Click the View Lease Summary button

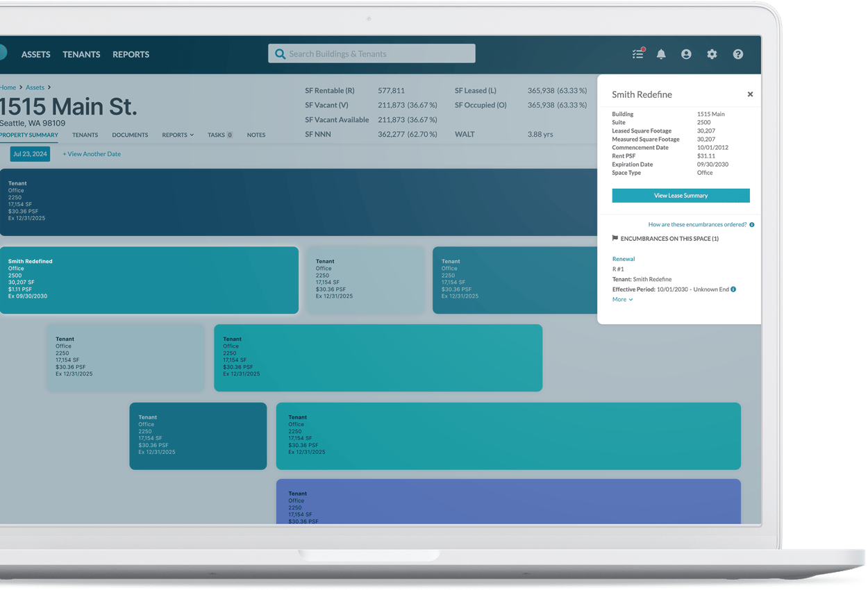click(x=681, y=196)
